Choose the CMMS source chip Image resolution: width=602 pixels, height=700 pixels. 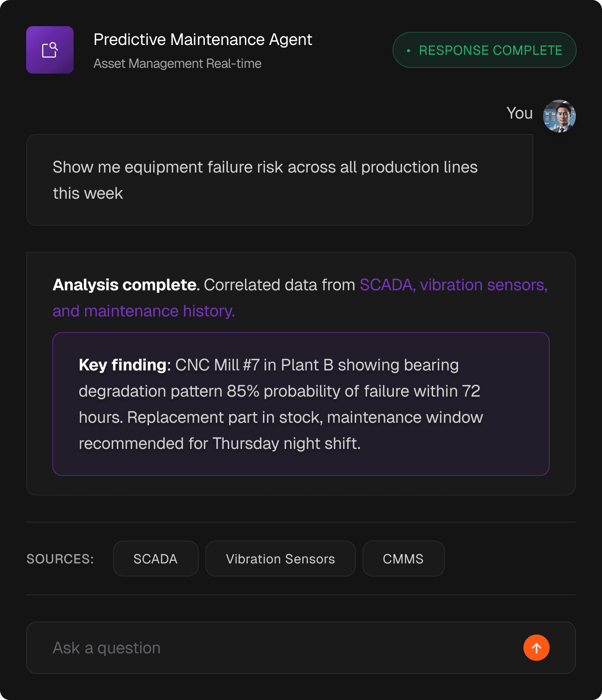click(x=403, y=559)
